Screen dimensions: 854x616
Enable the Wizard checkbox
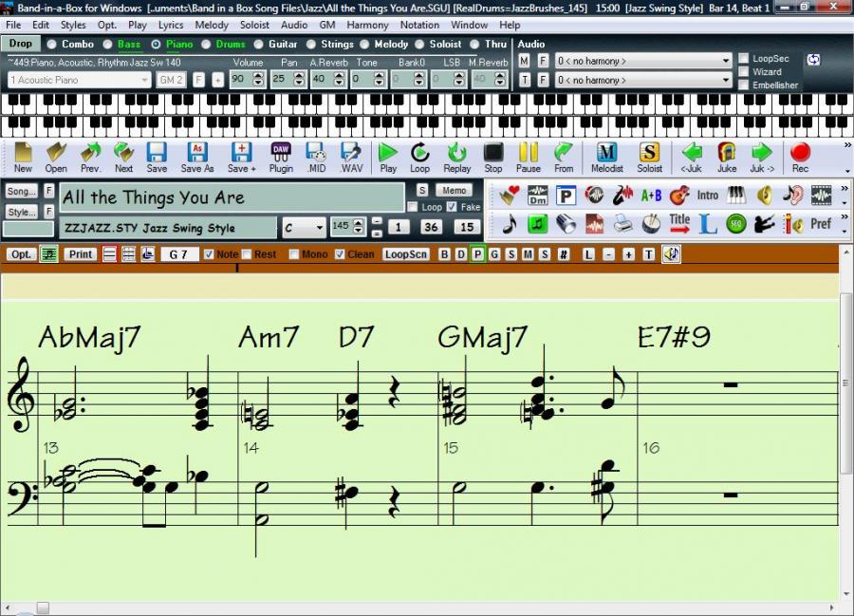(743, 71)
